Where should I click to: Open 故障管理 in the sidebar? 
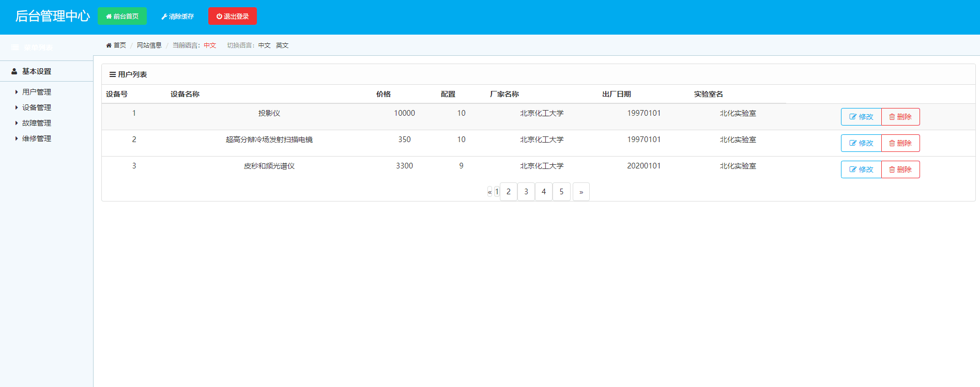coord(37,123)
